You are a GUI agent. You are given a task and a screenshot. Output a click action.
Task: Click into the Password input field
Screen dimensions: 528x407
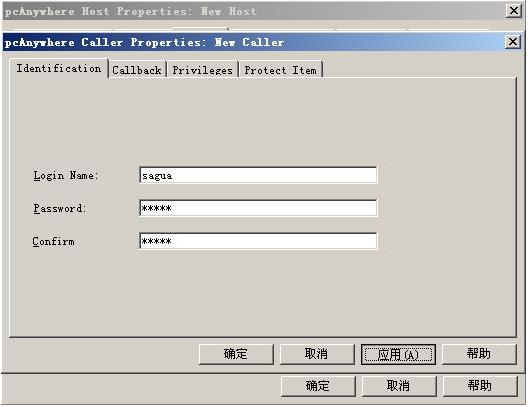tap(258, 208)
